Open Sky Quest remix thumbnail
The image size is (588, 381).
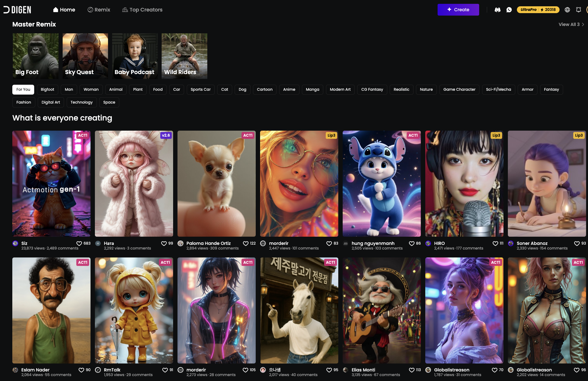85,56
